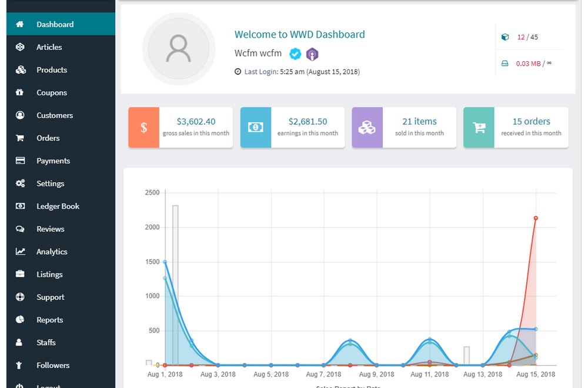Click the Wcfm wcfm store name

[258, 53]
